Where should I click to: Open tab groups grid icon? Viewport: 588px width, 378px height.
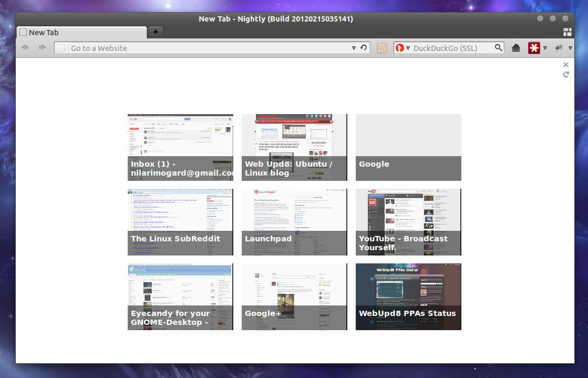[568, 32]
